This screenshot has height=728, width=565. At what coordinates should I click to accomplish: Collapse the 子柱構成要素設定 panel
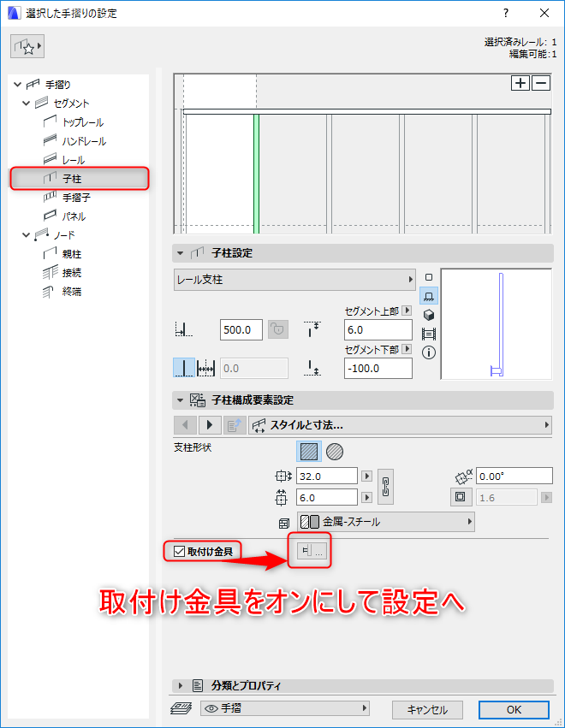click(x=181, y=400)
